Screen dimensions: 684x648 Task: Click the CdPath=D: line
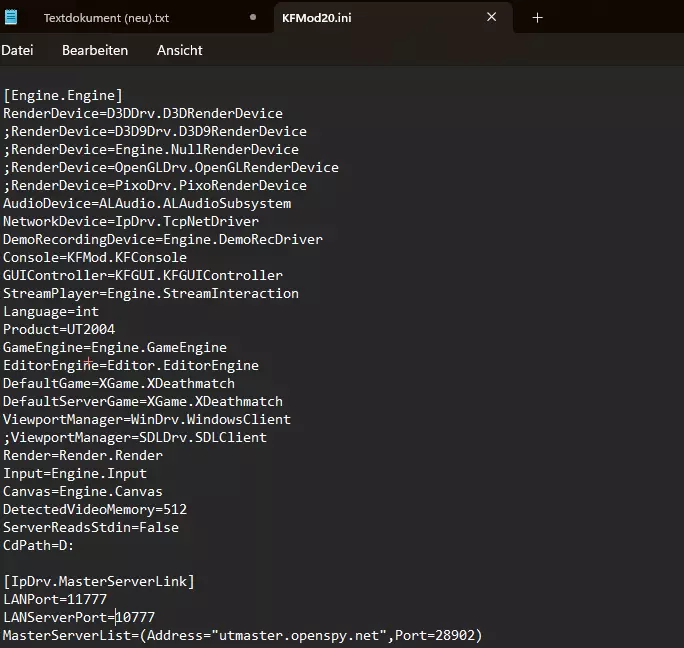tap(39, 545)
